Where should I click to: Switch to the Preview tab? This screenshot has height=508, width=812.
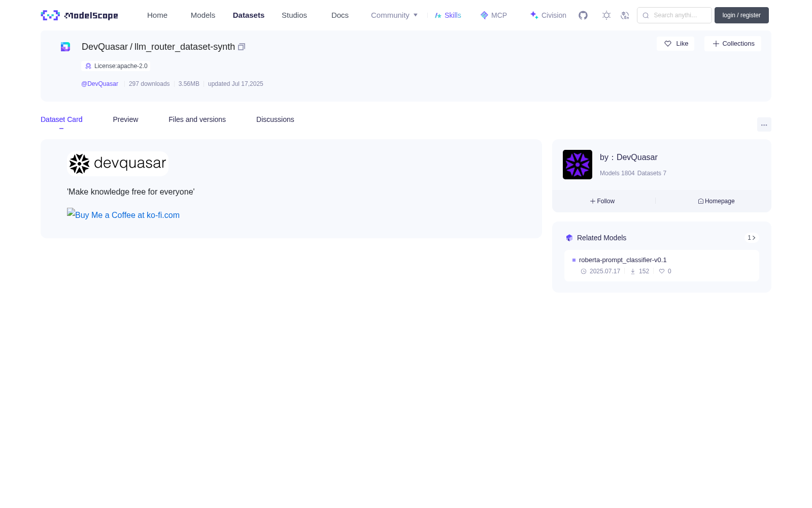click(x=125, y=119)
